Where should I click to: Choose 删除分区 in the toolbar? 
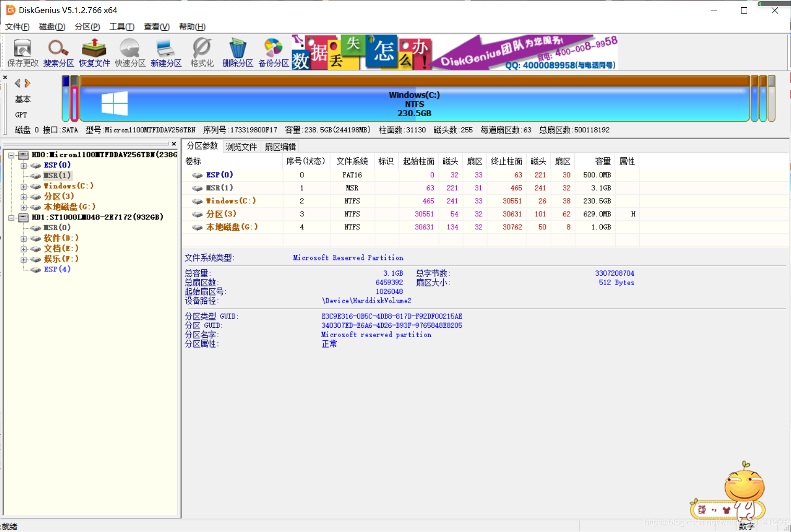[x=238, y=53]
